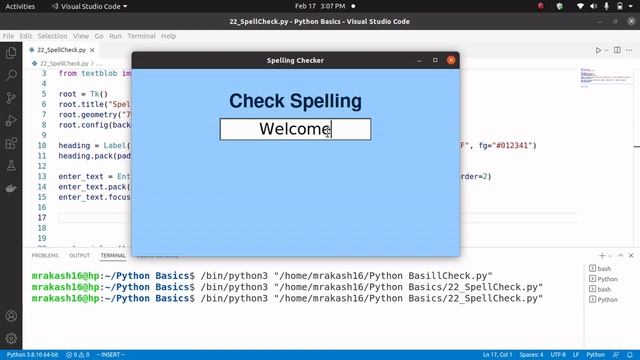
Task: Open the Terminal menu
Action: (141, 36)
